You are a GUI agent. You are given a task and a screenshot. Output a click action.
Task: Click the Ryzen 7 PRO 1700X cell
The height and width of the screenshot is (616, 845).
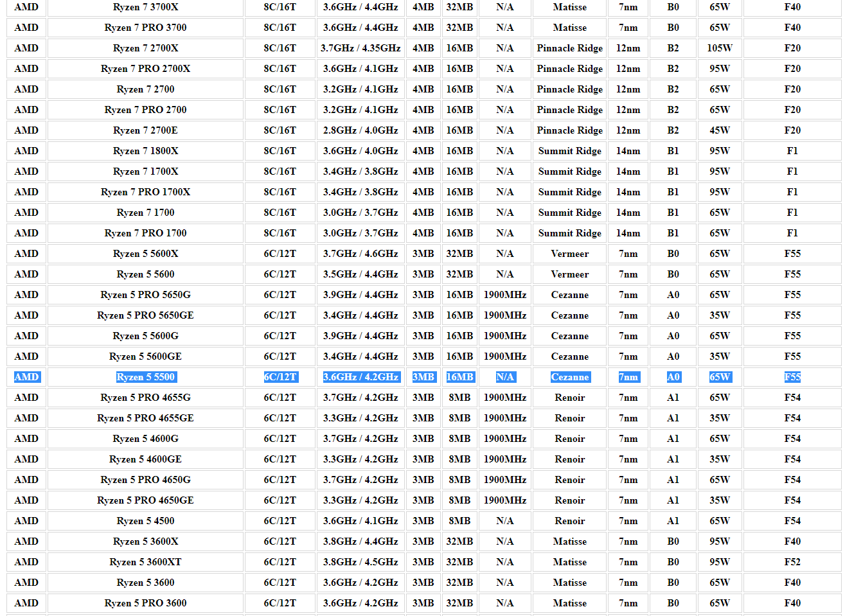tap(146, 192)
